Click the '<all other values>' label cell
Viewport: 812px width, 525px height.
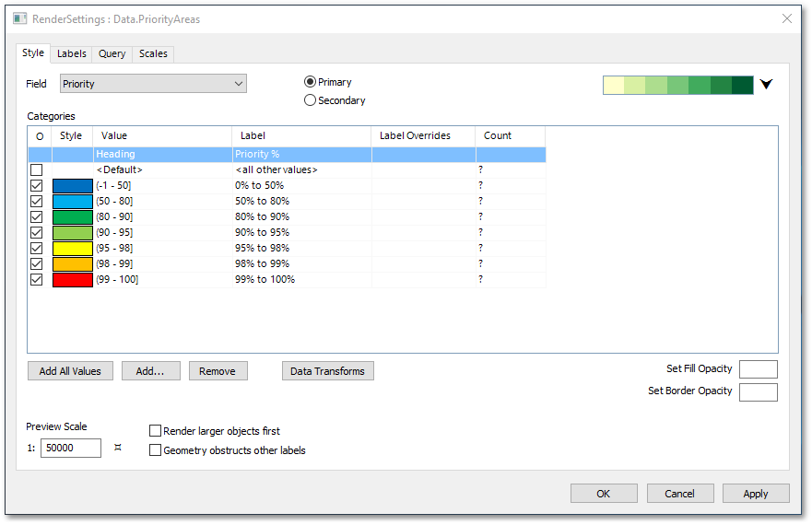click(302, 169)
